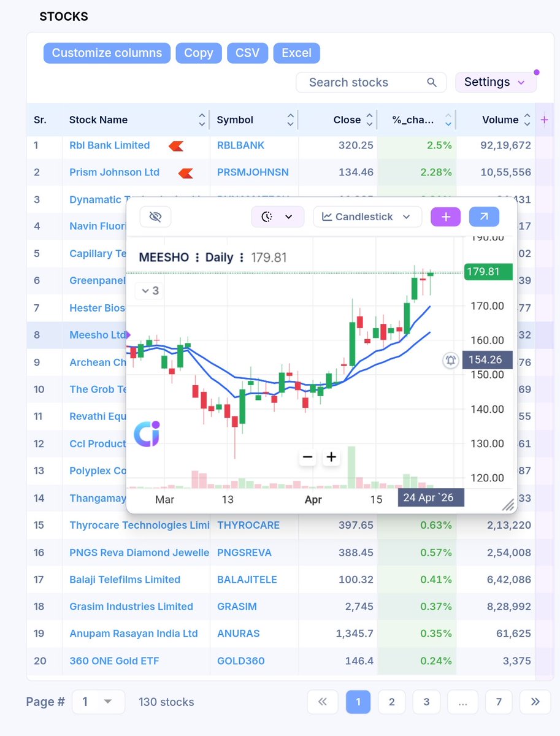Open Rbl Bank Limited stock link
Viewport: 560px width, 736px height.
pos(109,145)
